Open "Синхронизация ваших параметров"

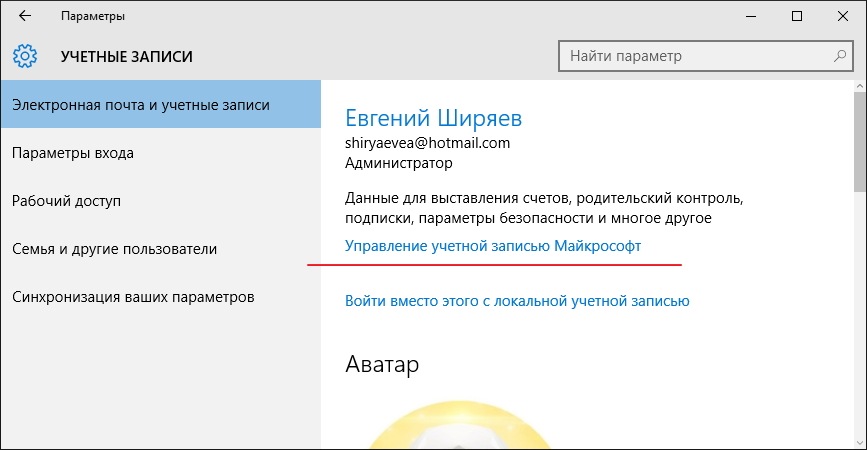click(x=161, y=297)
